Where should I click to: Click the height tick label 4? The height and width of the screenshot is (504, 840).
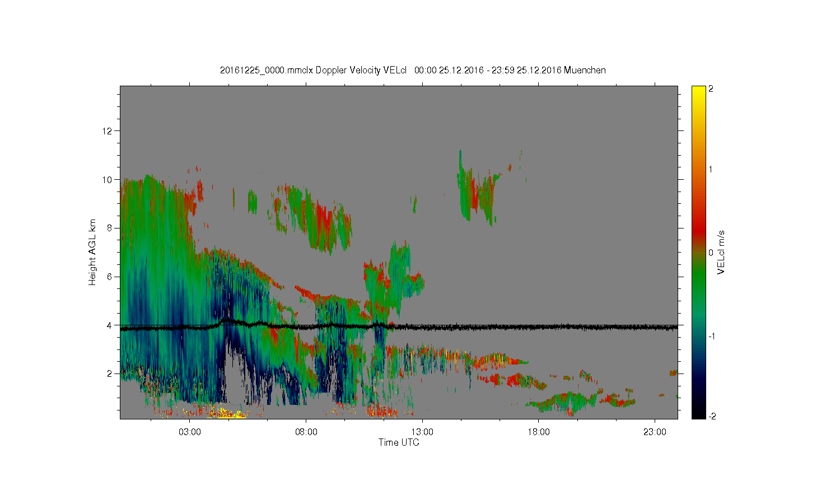(x=110, y=325)
